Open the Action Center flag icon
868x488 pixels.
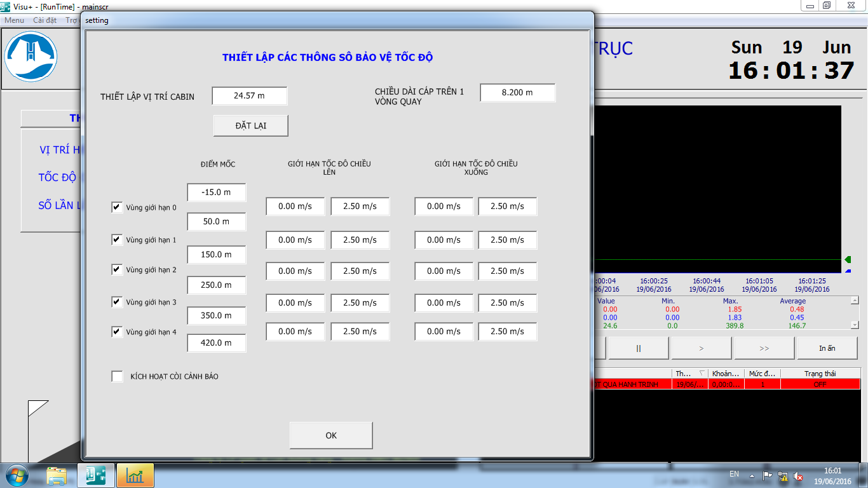(768, 476)
